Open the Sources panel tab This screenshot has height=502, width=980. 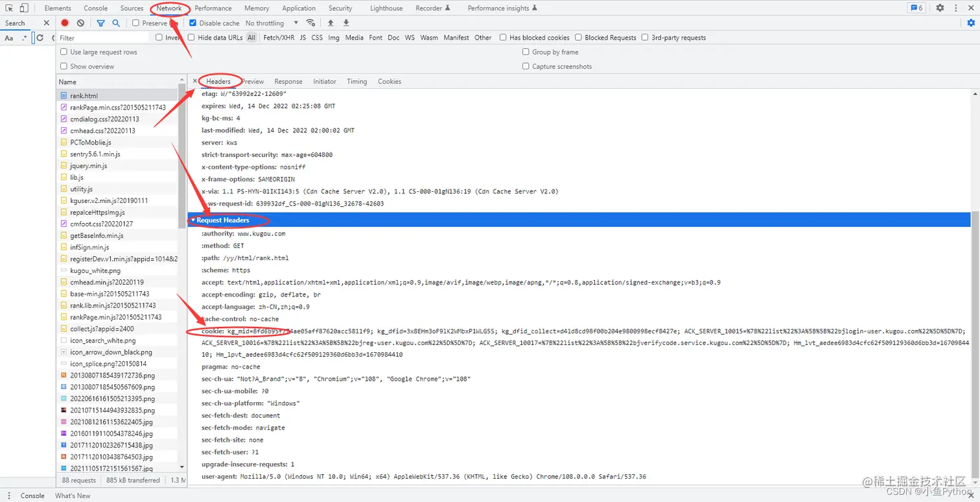tap(132, 8)
